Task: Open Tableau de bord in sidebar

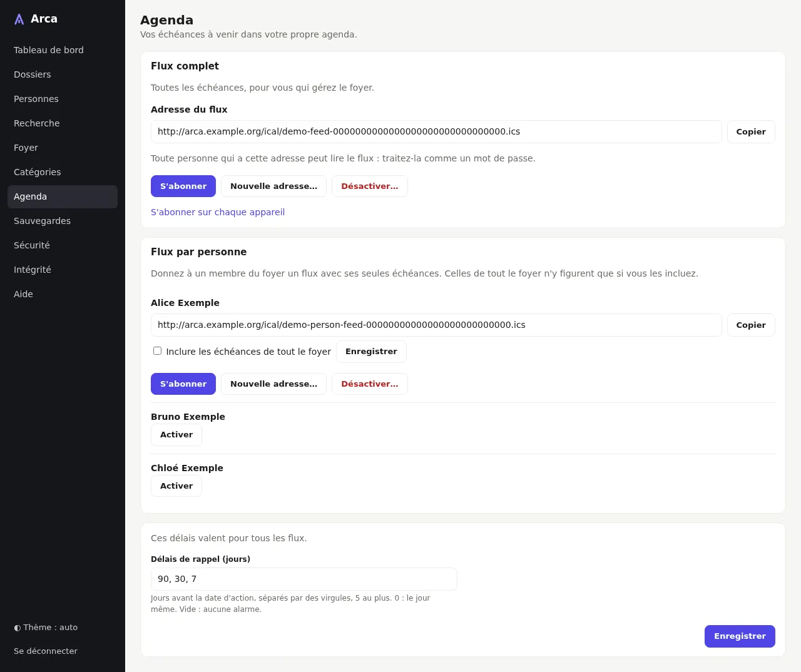Action: pyautogui.click(x=63, y=50)
